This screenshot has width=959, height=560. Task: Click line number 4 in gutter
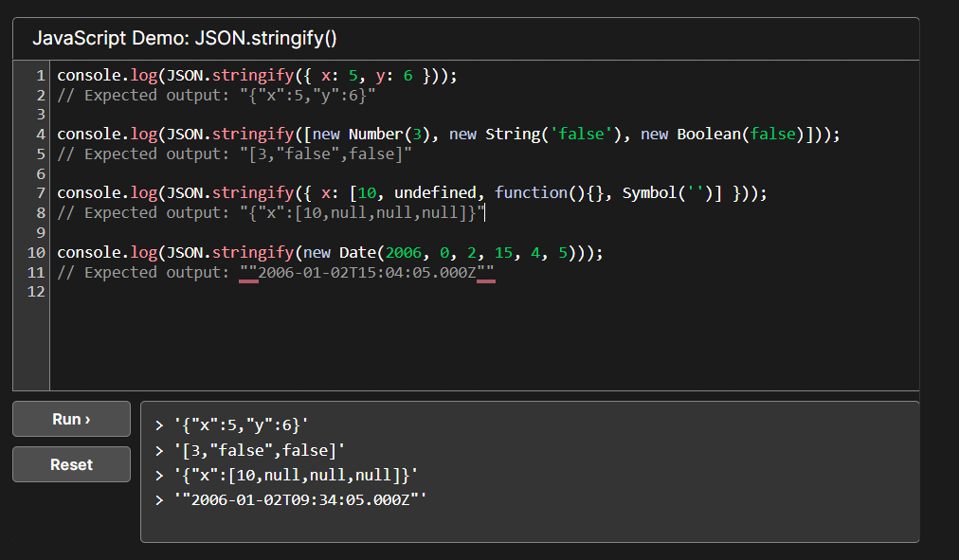pos(41,135)
